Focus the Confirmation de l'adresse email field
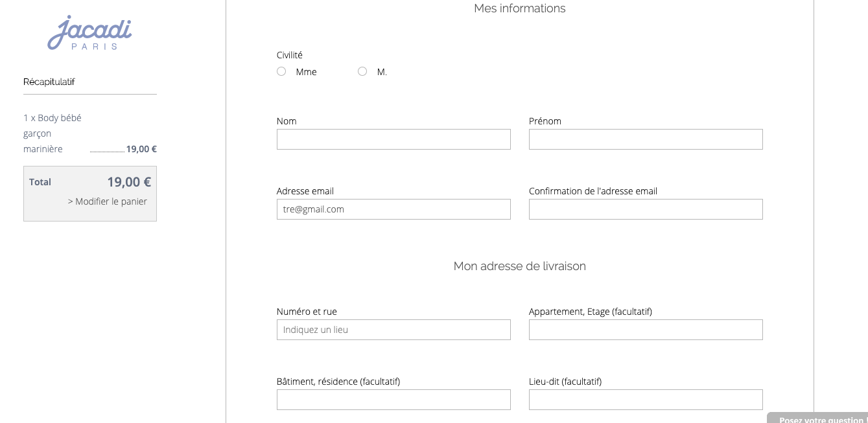The image size is (868, 423). [646, 209]
